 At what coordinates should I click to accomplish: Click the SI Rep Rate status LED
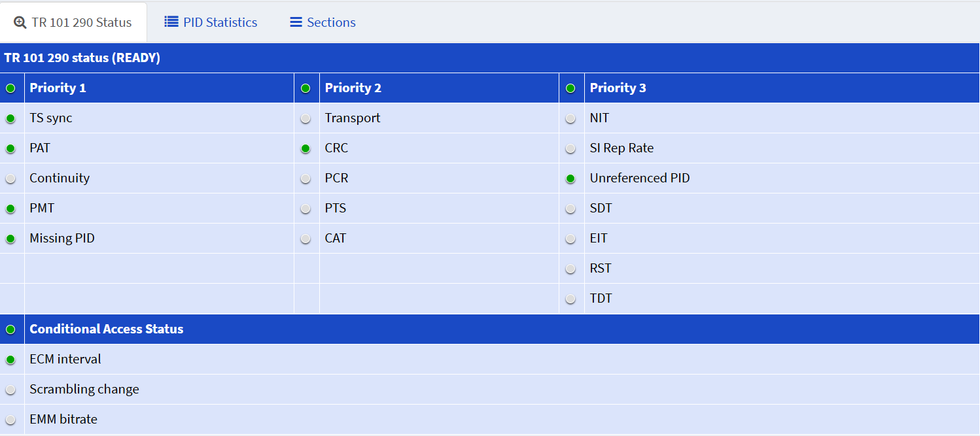[x=570, y=149]
